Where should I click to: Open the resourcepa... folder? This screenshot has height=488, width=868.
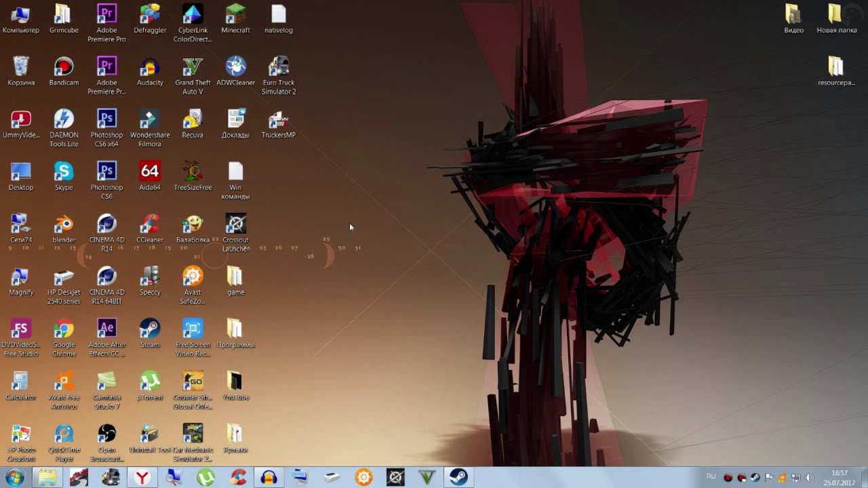[836, 72]
